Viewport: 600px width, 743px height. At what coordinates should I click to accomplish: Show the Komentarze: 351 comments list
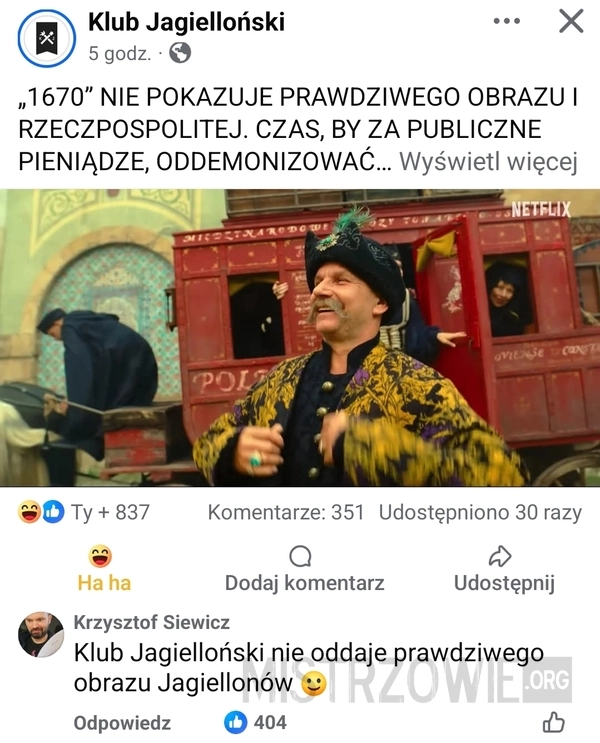pyautogui.click(x=286, y=512)
